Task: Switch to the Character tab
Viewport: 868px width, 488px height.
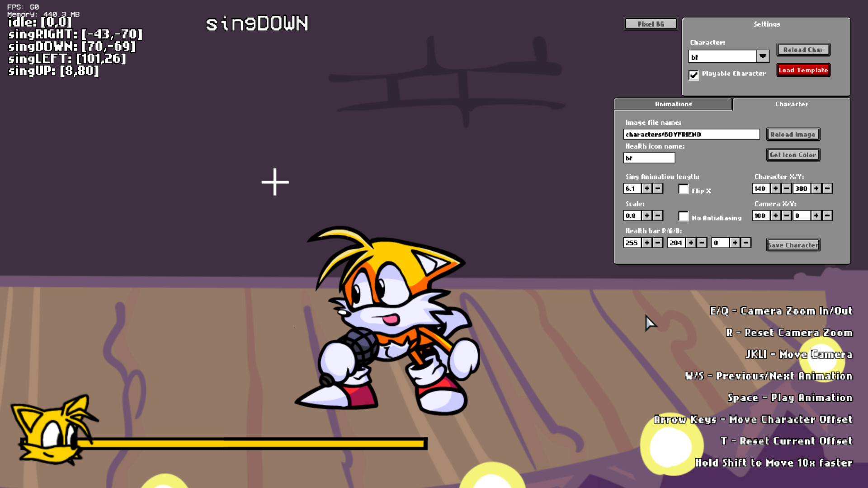Action: [792, 104]
